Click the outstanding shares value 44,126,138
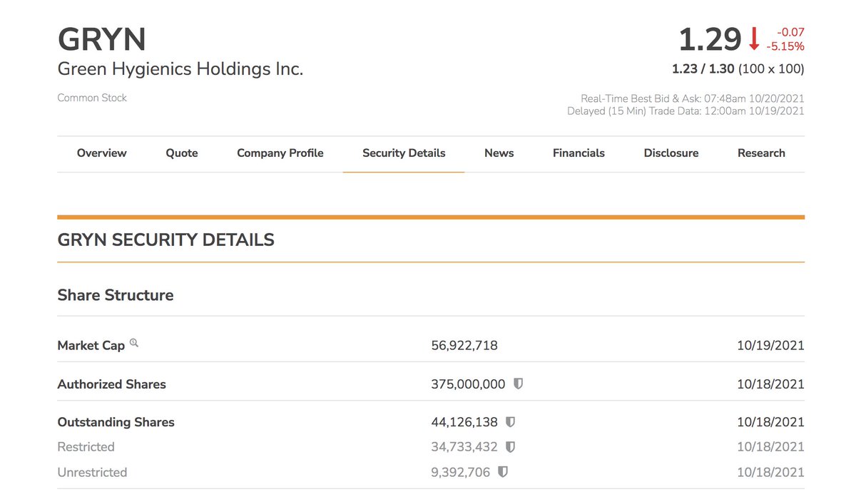 pos(464,423)
